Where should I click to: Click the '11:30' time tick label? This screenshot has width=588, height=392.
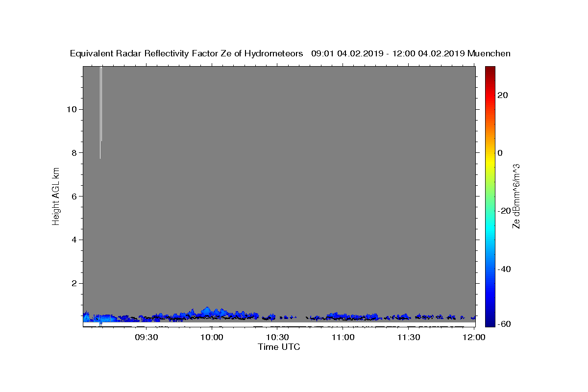point(408,337)
